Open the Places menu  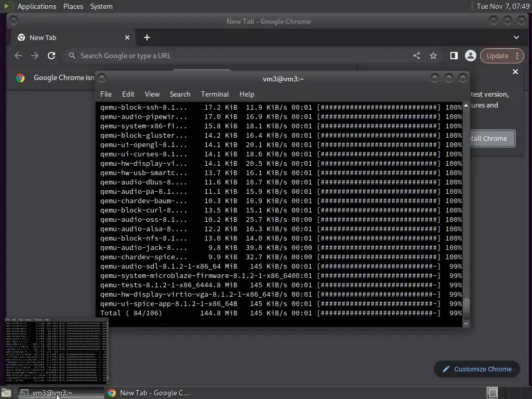click(73, 6)
